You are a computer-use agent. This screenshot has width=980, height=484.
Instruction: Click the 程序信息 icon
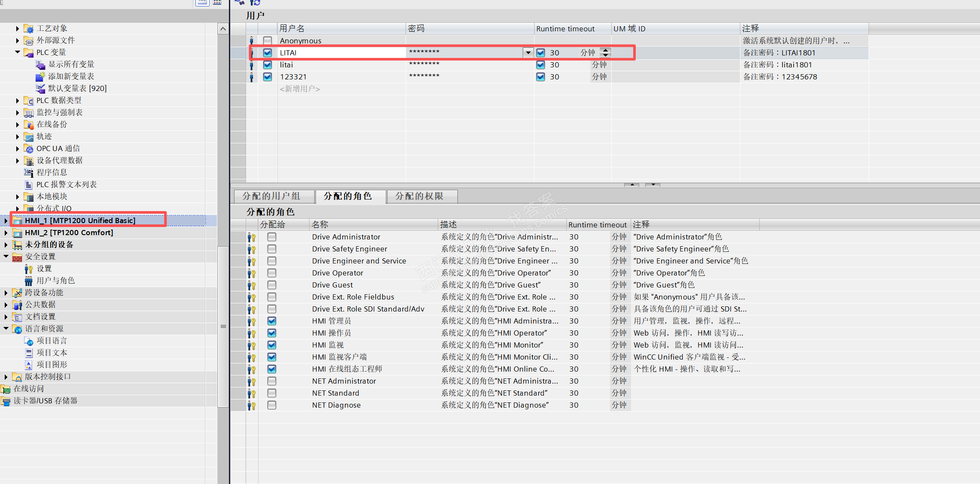click(x=29, y=173)
